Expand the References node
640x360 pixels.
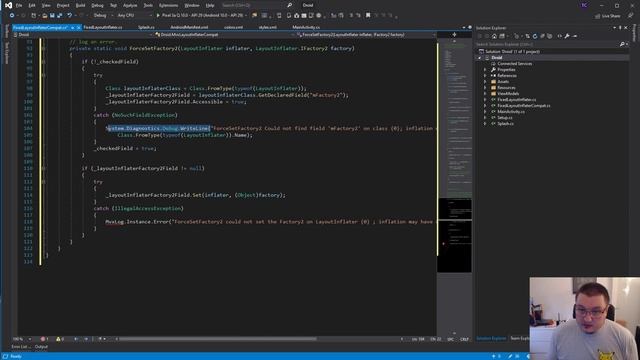coord(485,76)
